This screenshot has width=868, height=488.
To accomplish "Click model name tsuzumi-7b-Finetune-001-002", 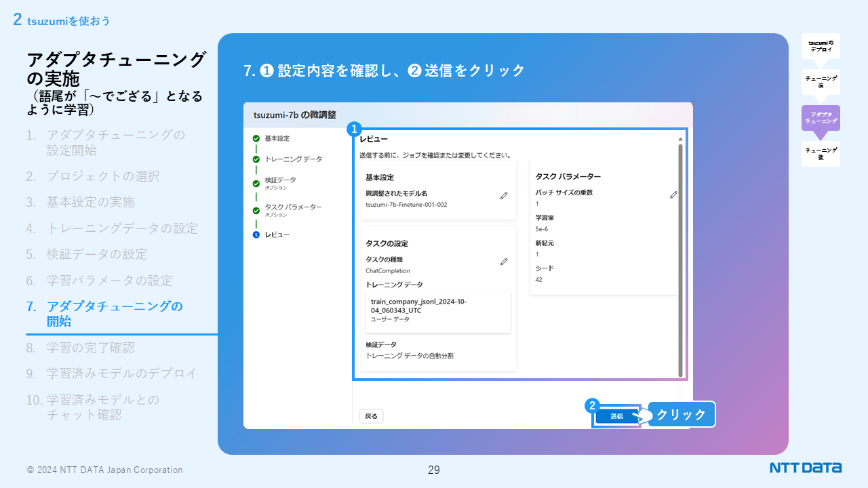I will [x=406, y=205].
